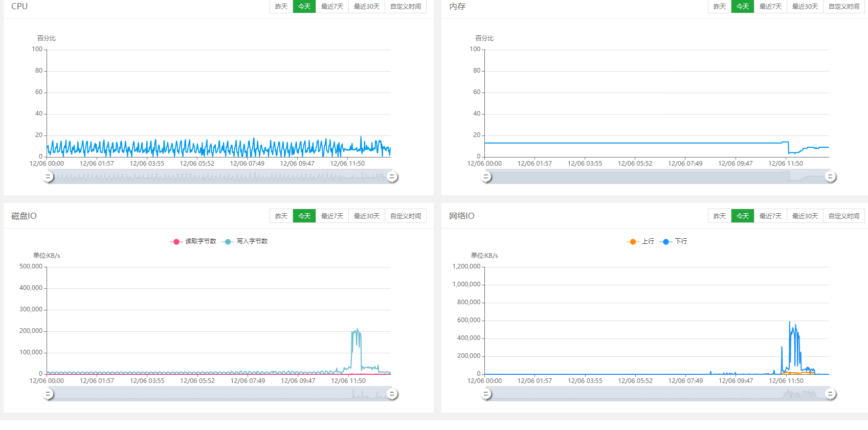The height and width of the screenshot is (430, 868).
Task: Click 内存 chart left zoom handle
Action: coord(486,176)
